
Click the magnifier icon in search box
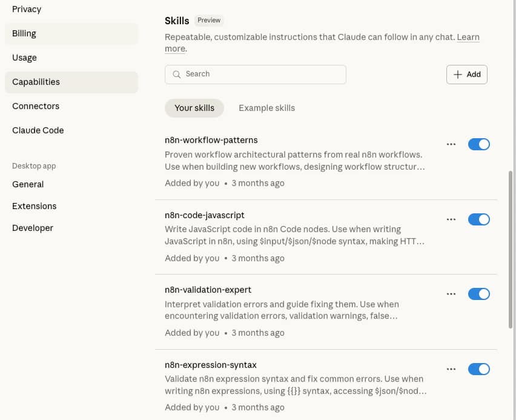[177, 75]
